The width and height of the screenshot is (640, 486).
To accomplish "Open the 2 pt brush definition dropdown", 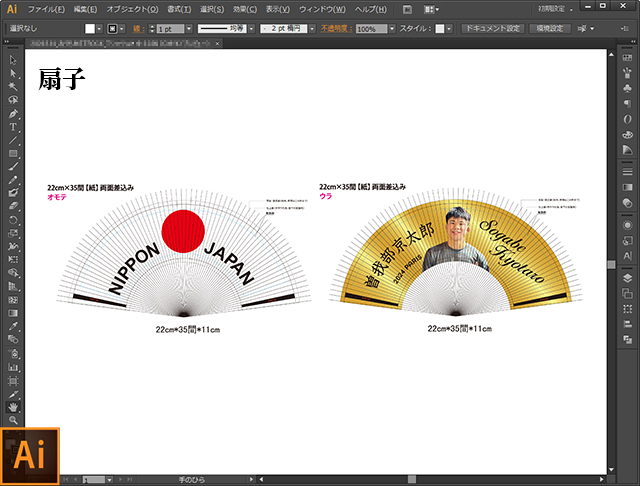I will click(312, 29).
